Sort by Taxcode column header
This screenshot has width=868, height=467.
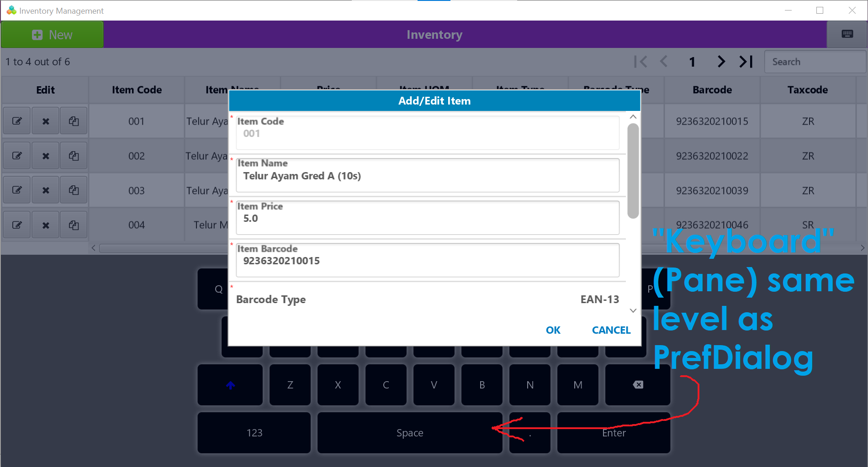808,90
